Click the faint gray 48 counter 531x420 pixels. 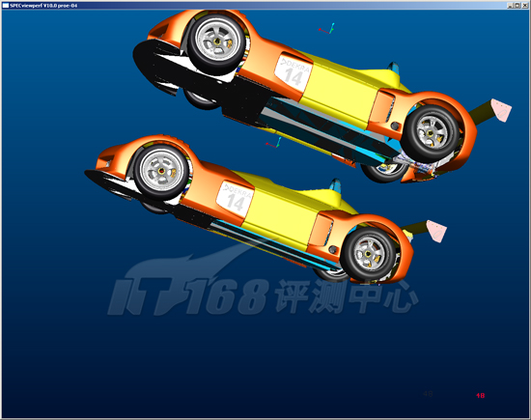coord(428,394)
